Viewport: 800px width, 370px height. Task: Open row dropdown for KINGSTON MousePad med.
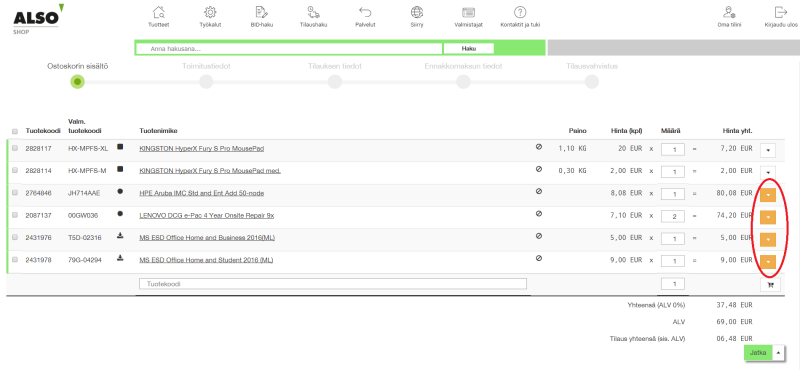click(768, 172)
